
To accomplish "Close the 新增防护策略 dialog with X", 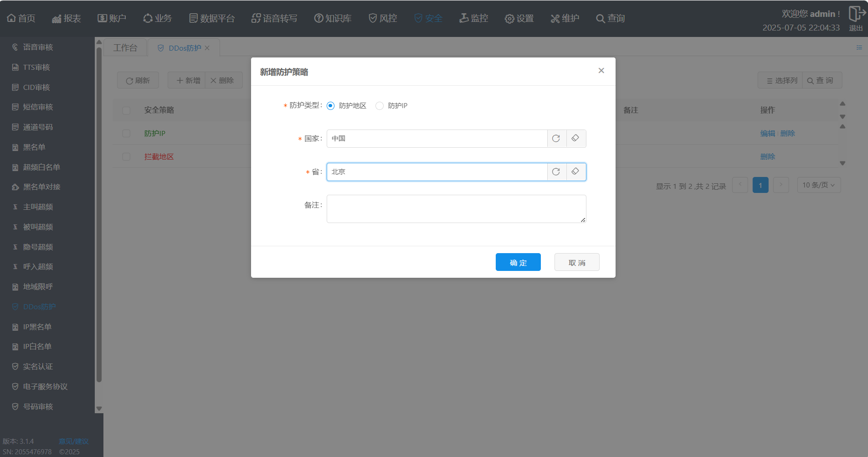I will point(601,71).
